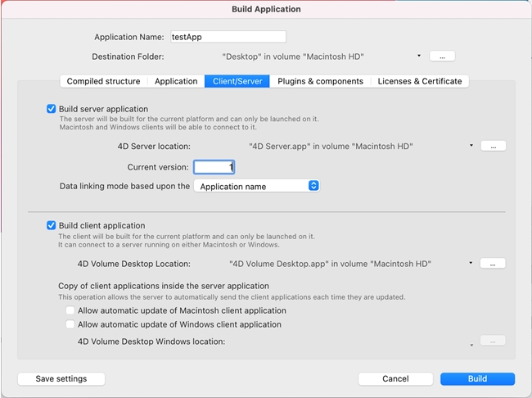The width and height of the screenshot is (532, 398).
Task: Uncheck Build server application checkbox
Action: (52, 109)
